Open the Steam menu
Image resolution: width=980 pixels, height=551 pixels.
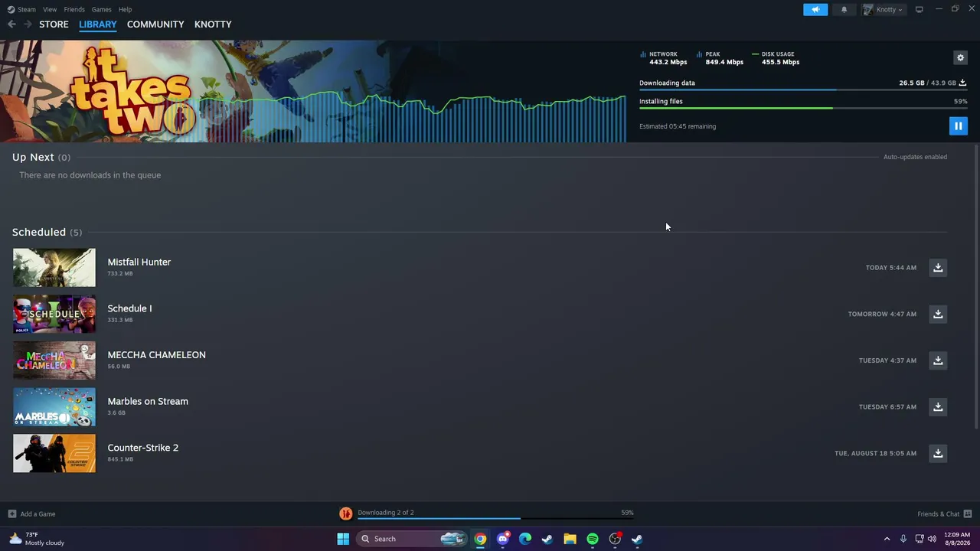21,9
